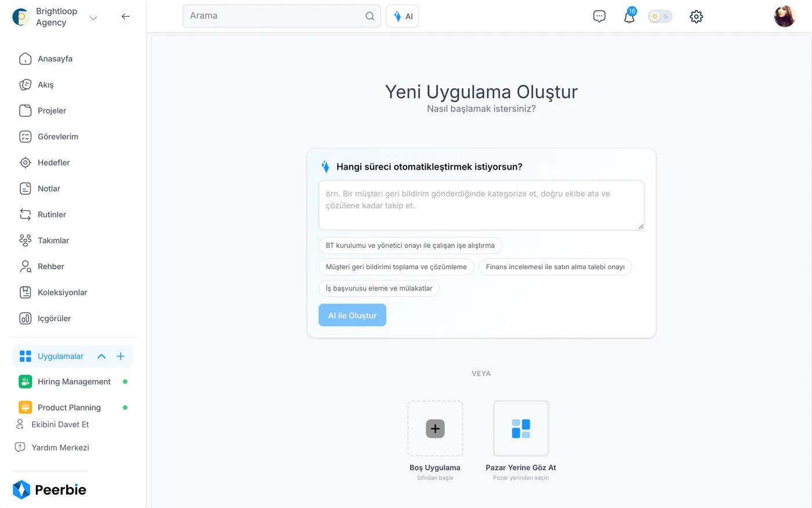Click the Yardım Merkezi question icon
The height and width of the screenshot is (508, 812).
[x=20, y=448]
